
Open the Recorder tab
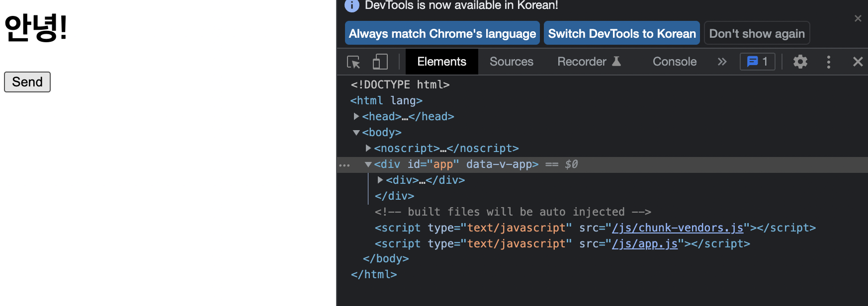pyautogui.click(x=589, y=62)
